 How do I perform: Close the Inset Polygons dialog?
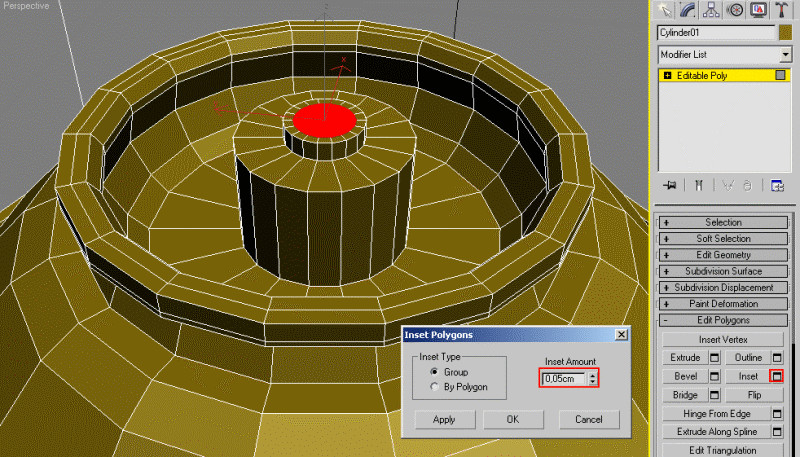click(621, 335)
